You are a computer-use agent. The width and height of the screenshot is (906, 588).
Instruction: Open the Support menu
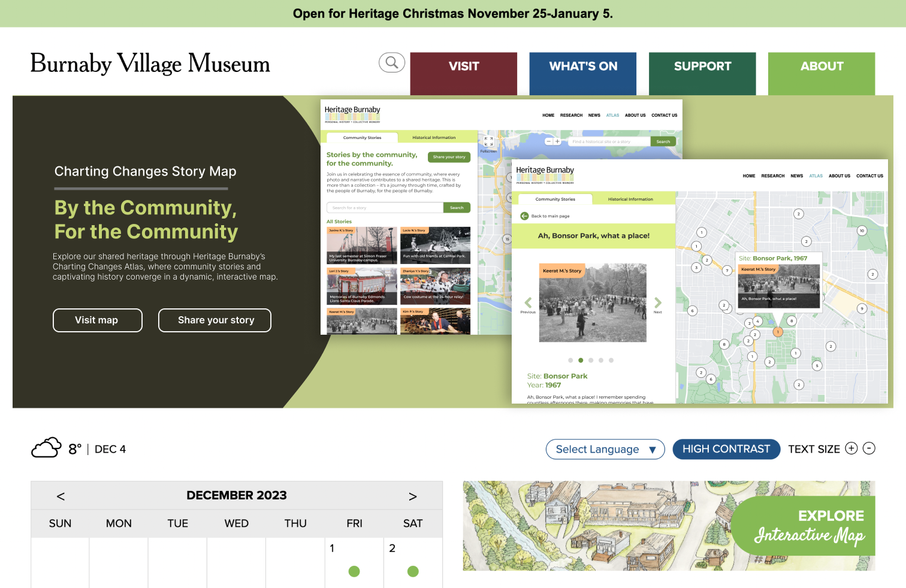click(x=702, y=74)
